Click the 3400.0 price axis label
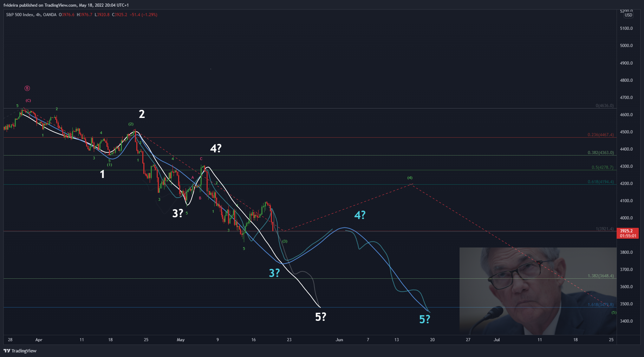The image size is (644, 357). pos(626,321)
